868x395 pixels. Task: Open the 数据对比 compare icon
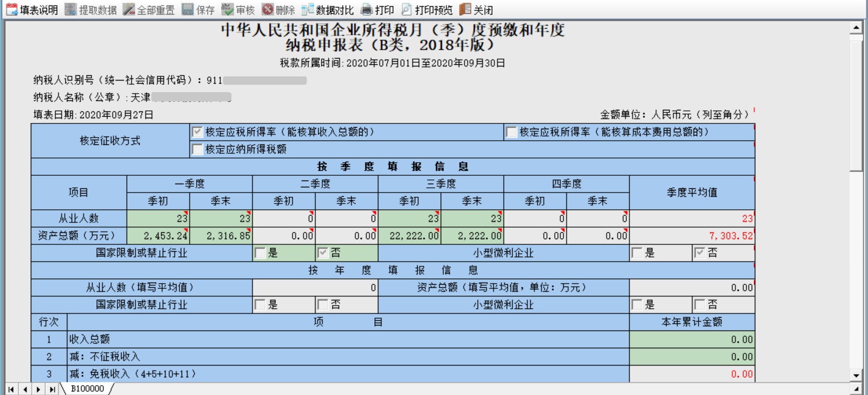[x=308, y=9]
